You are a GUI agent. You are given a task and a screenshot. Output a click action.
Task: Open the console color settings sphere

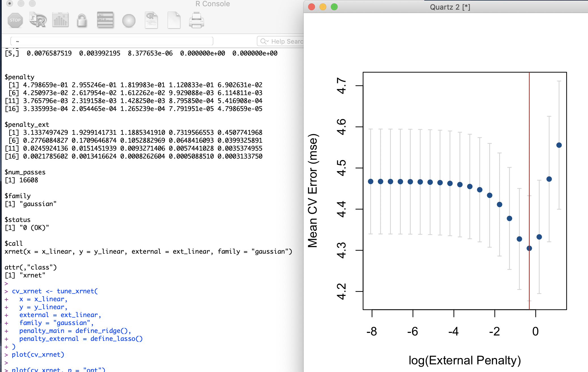(129, 21)
